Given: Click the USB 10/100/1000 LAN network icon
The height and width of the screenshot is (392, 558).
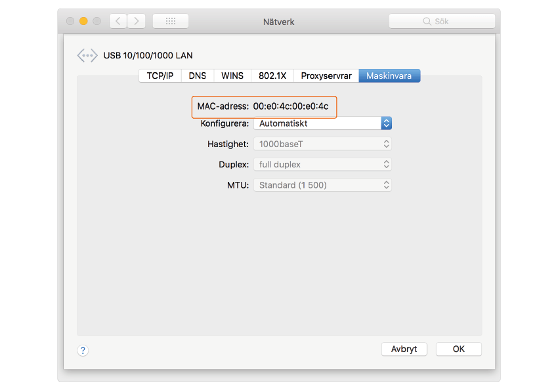Looking at the screenshot, I should coord(87,56).
